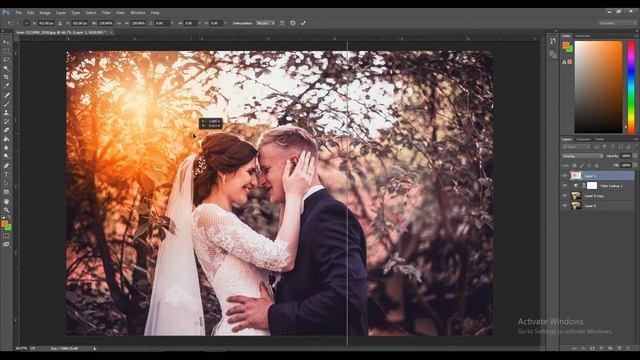640x360 pixels.
Task: Select the History Brush tool
Action: click(x=6, y=121)
